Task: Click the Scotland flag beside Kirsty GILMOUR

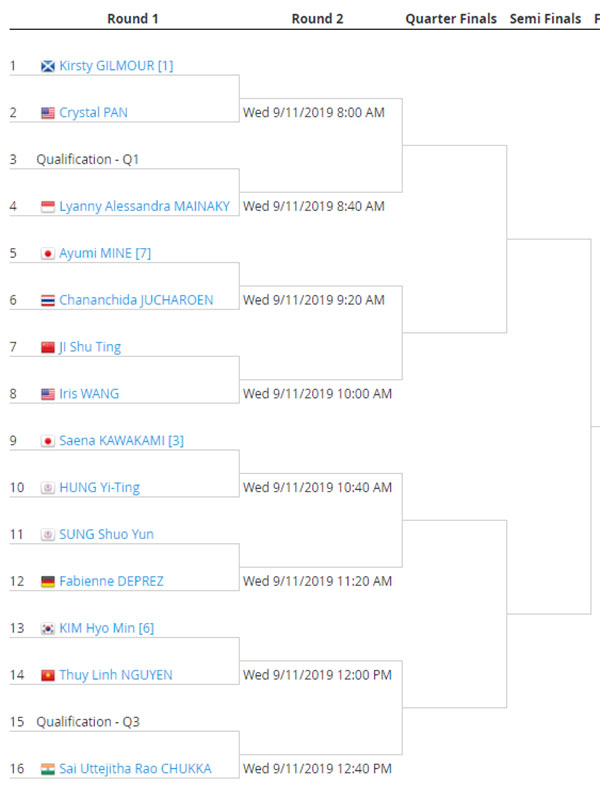Action: click(47, 66)
